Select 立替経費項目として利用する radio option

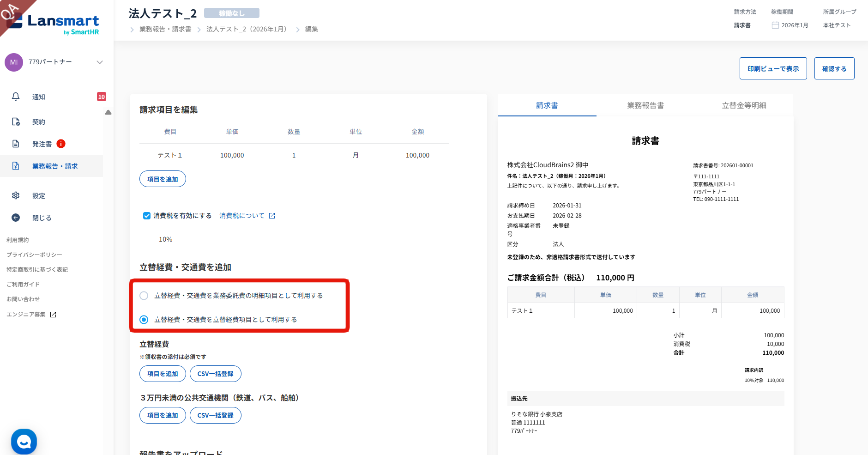pyautogui.click(x=144, y=320)
